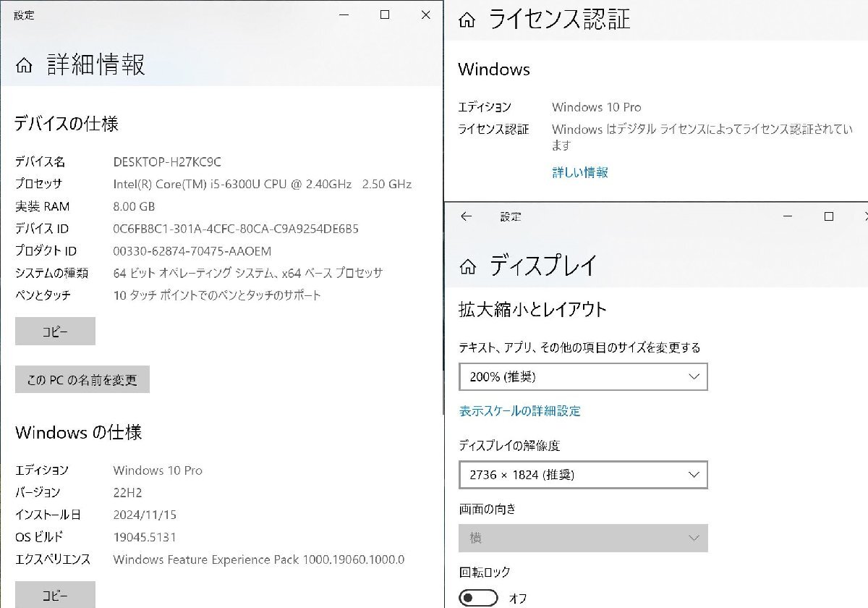Click the home icon beside ライセンス認証
The image size is (868, 608).
coord(467,20)
